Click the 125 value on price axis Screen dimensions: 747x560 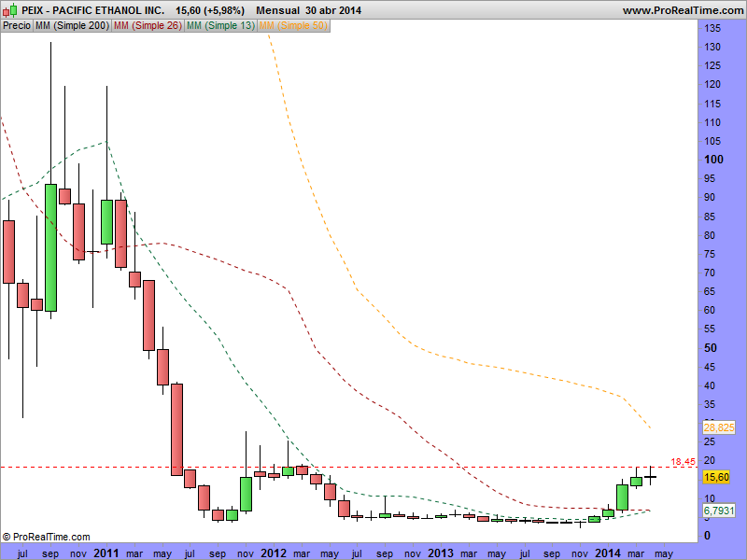click(712, 65)
